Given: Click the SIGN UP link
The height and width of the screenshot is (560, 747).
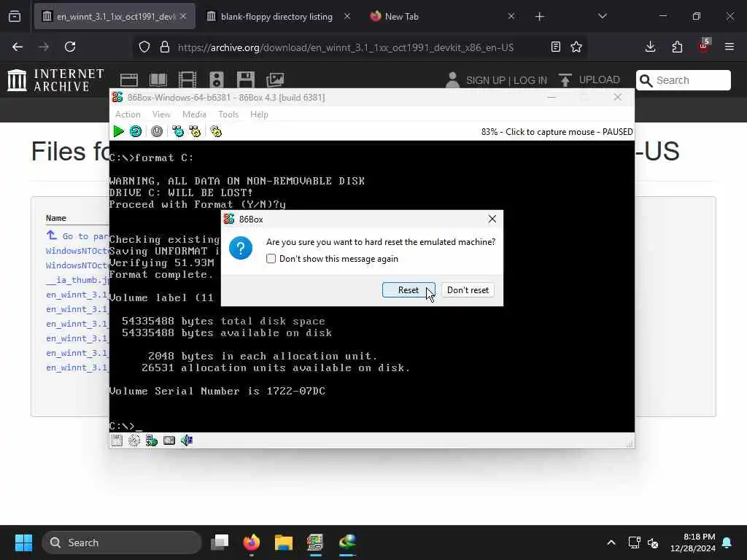Looking at the screenshot, I should click(x=485, y=80).
